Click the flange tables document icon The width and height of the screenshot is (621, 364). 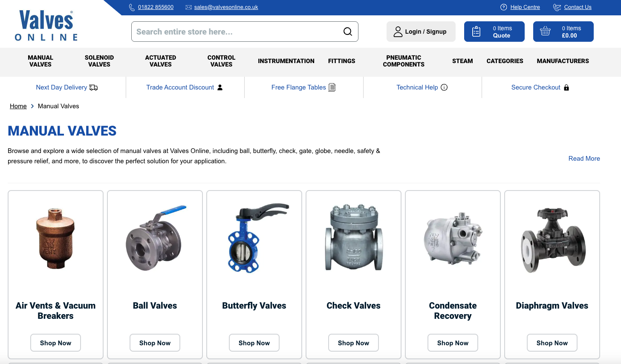pyautogui.click(x=332, y=87)
